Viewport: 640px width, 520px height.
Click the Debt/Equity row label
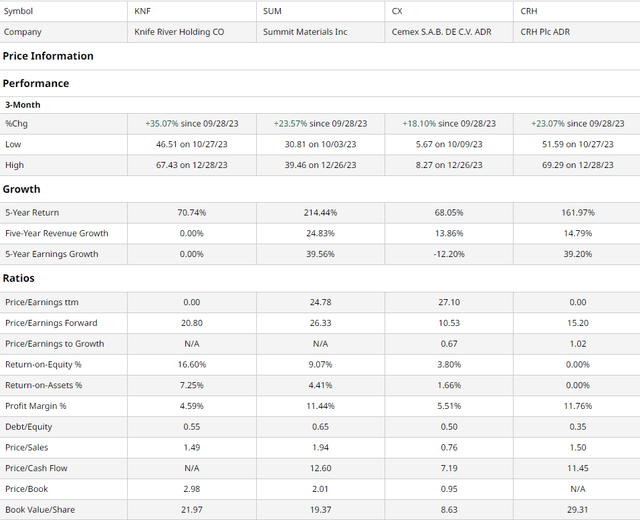29,427
